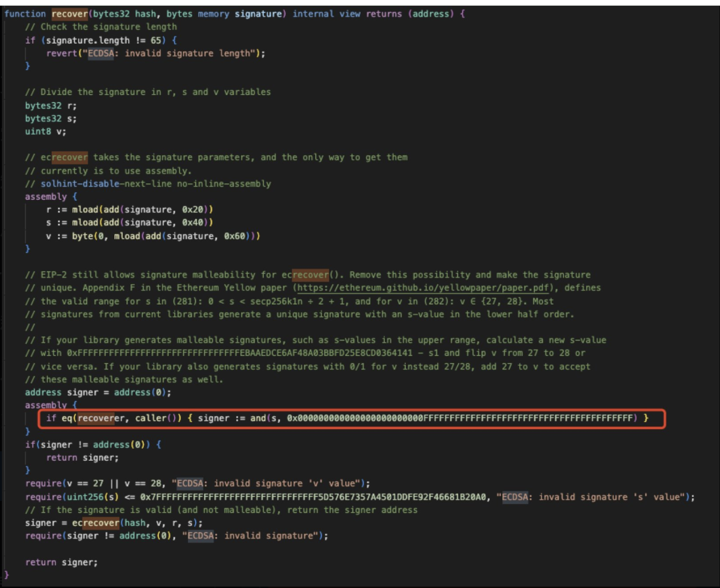The height and width of the screenshot is (588, 720).
Task: Click 'address signer = address(0);' line
Action: (x=98, y=392)
